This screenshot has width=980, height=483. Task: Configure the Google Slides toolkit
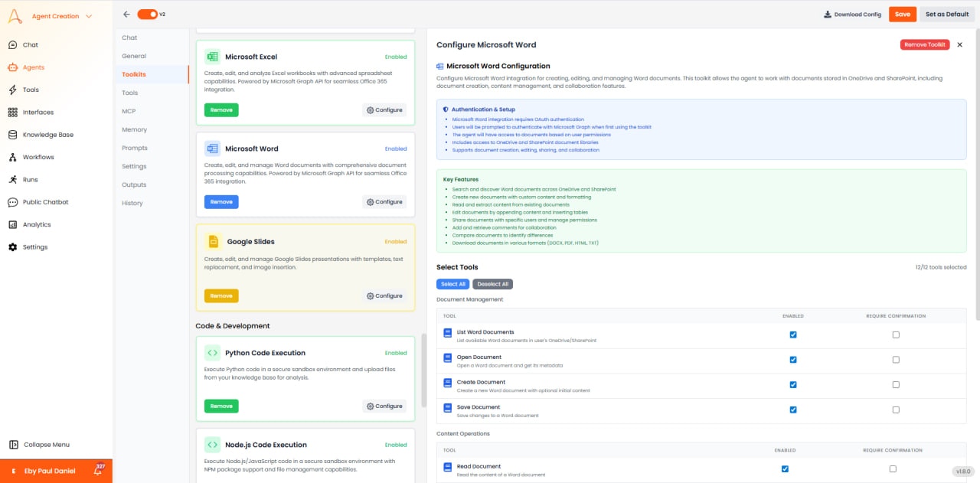(x=384, y=295)
